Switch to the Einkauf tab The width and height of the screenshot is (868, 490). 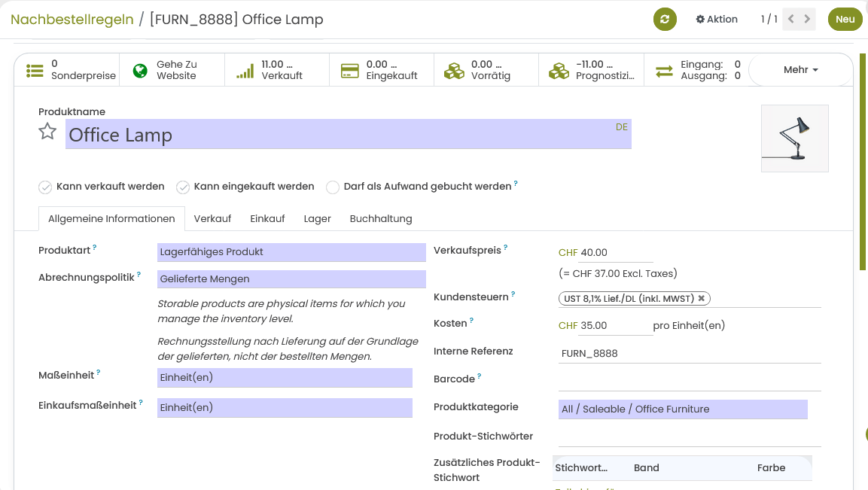[x=267, y=219]
